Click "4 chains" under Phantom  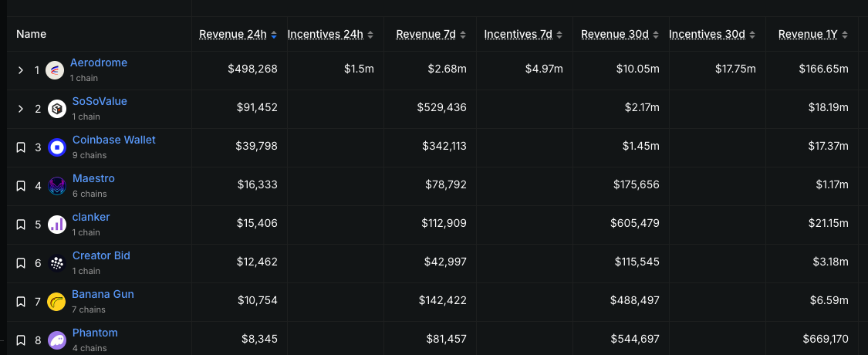(90, 348)
